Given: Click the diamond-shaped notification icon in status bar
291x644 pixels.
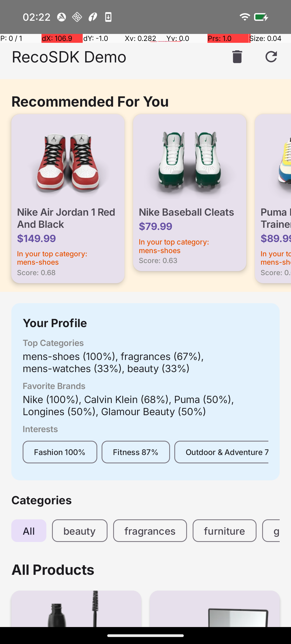Looking at the screenshot, I should [77, 17].
